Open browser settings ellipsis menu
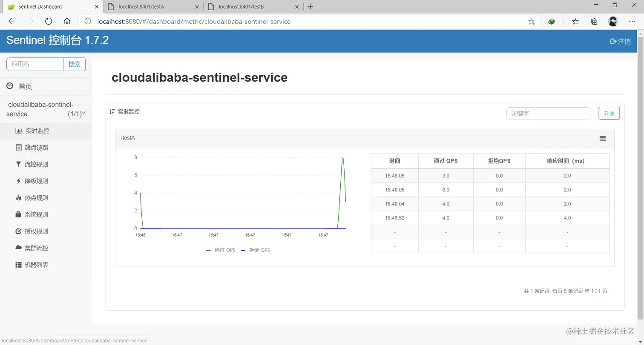The width and height of the screenshot is (644, 345). tap(632, 21)
